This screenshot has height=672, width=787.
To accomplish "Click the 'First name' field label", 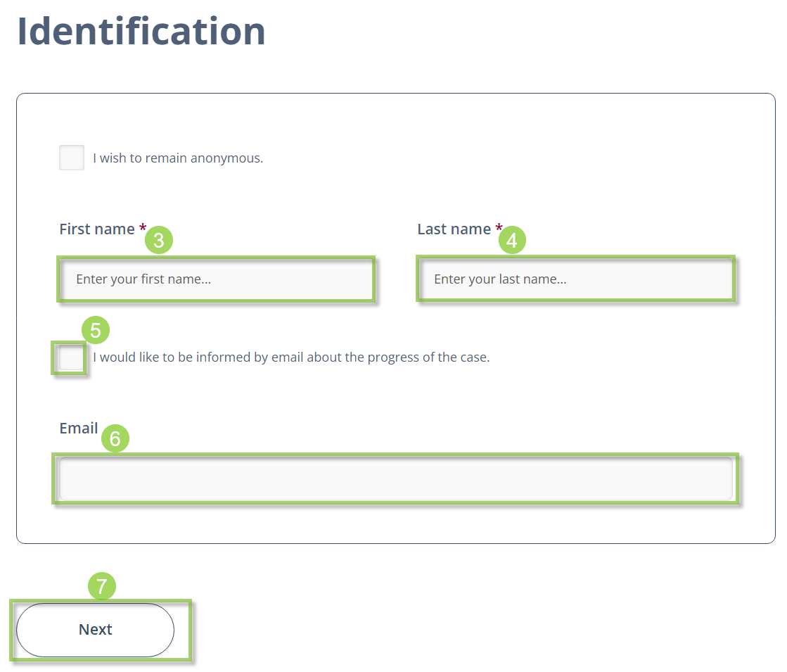I will tap(97, 229).
